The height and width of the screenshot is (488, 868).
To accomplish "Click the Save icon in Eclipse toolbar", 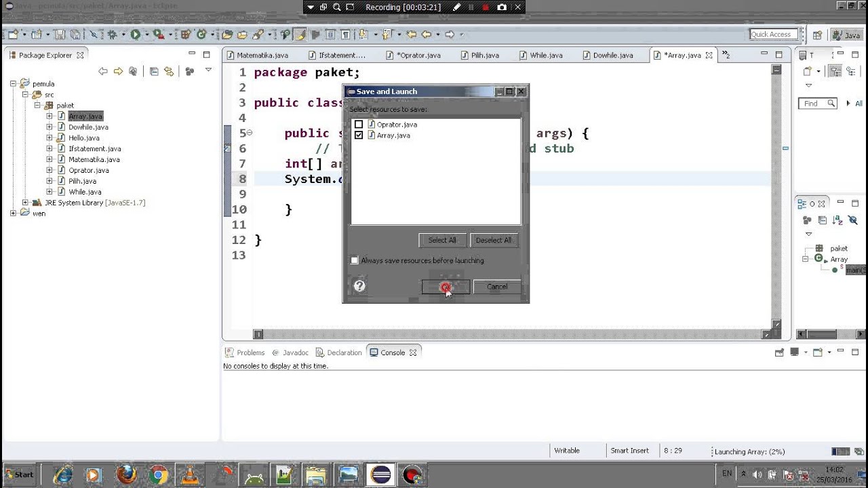I will [59, 34].
